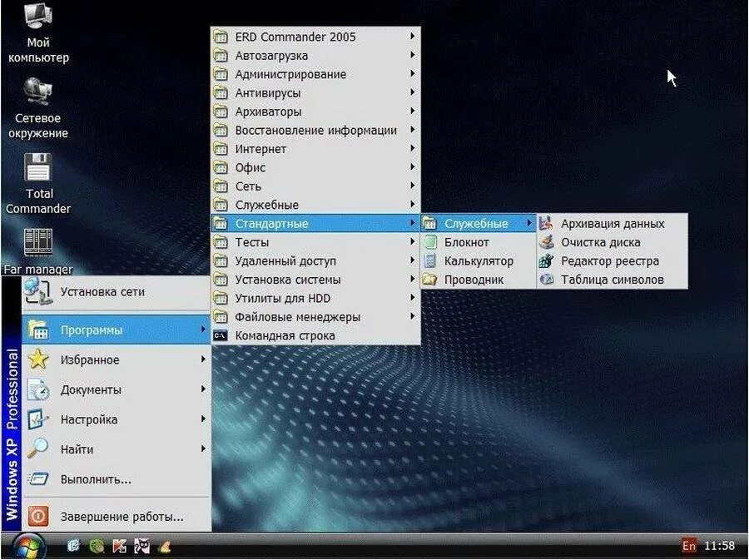Expand the Тесты submenu arrow
749x560 pixels.
pyautogui.click(x=412, y=241)
